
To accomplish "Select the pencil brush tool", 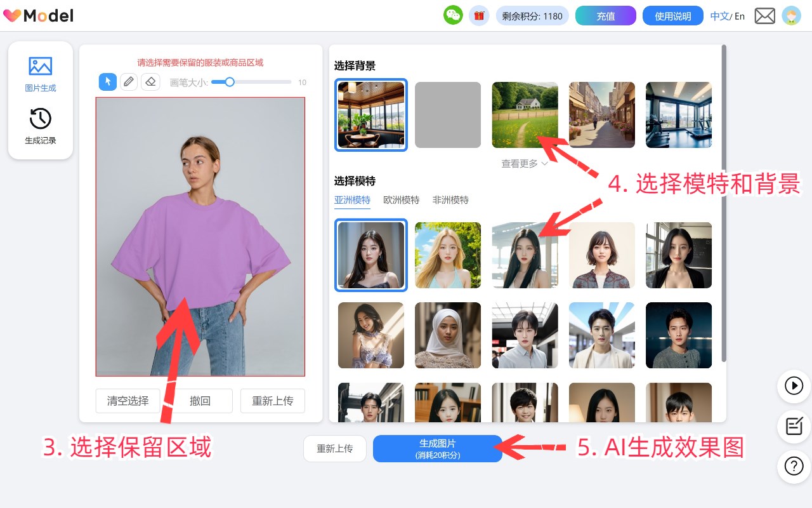I will click(x=129, y=81).
